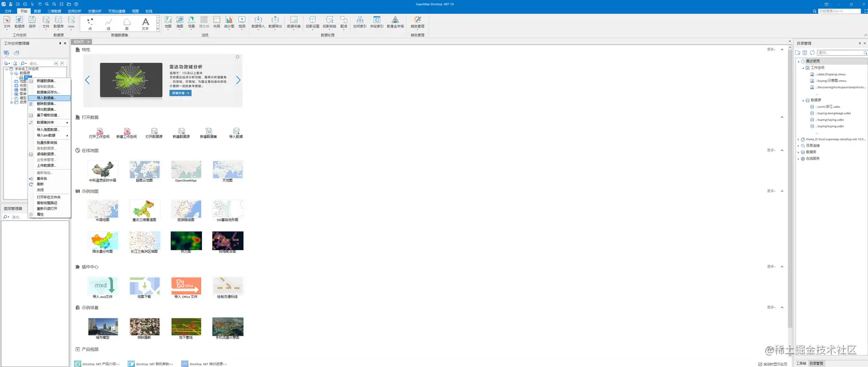Expand the 目录连接 tree node

click(x=799, y=146)
